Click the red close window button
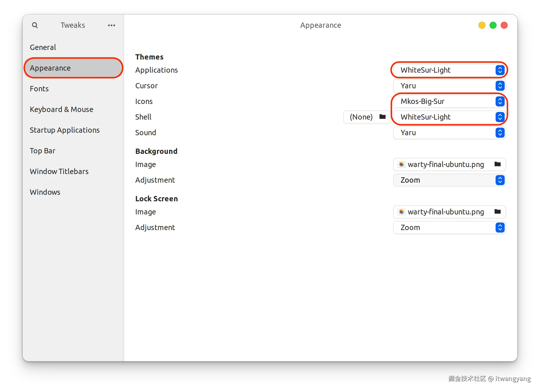This screenshot has height=392, width=540. pyautogui.click(x=504, y=25)
